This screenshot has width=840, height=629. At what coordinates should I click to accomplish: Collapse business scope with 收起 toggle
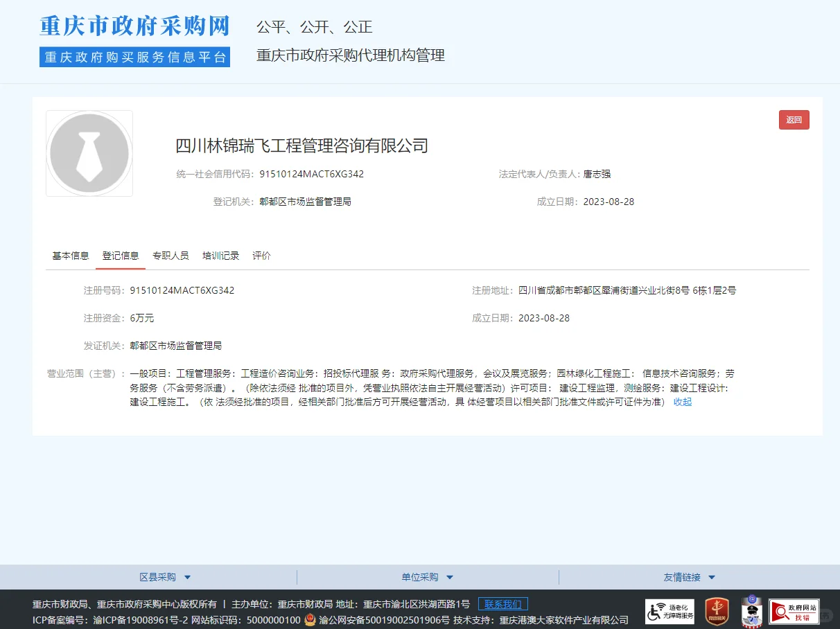[681, 402]
